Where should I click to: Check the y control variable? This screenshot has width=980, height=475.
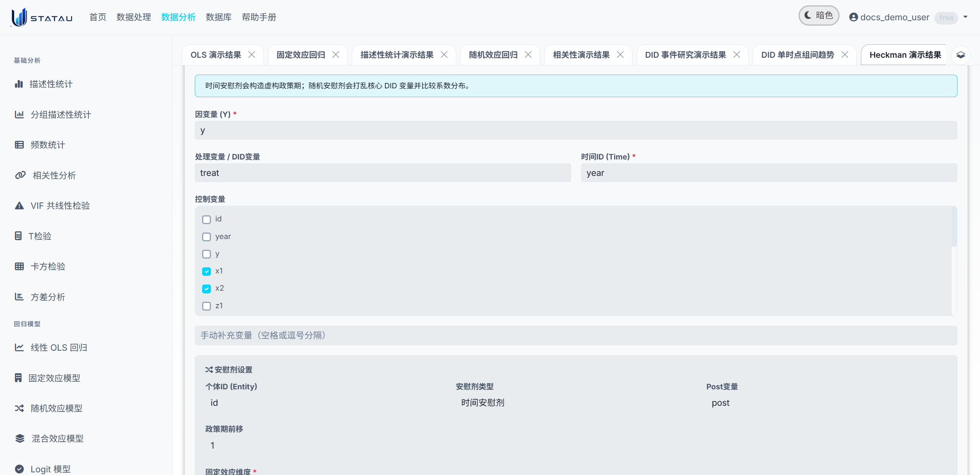click(206, 254)
